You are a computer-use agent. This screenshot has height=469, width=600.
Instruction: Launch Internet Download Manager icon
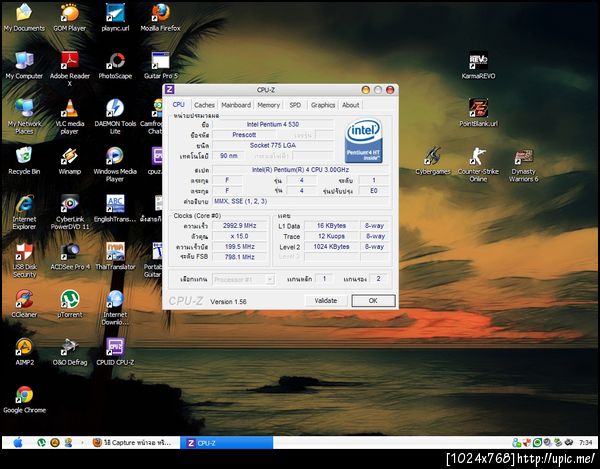[x=115, y=308]
